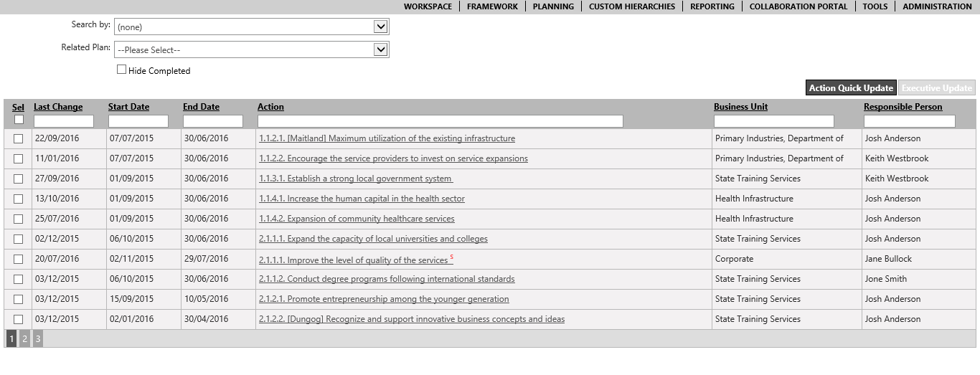
Task: Open the Reporting menu
Action: click(x=712, y=6)
